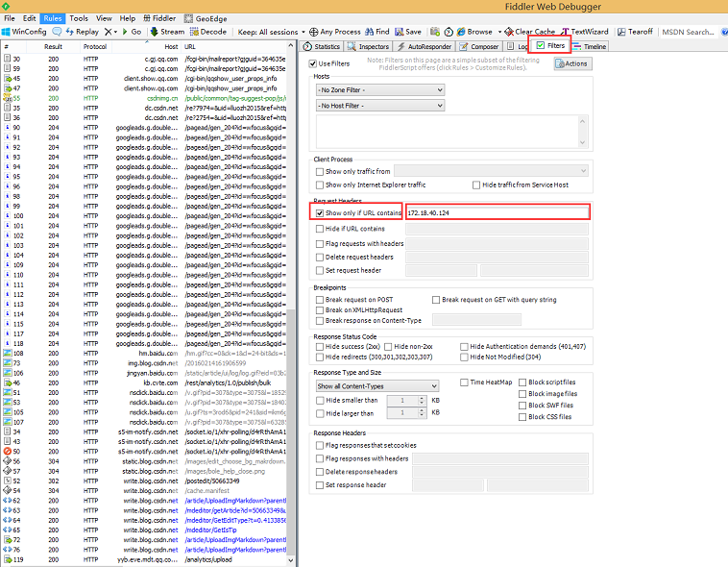Open the Rules menu

(53, 18)
